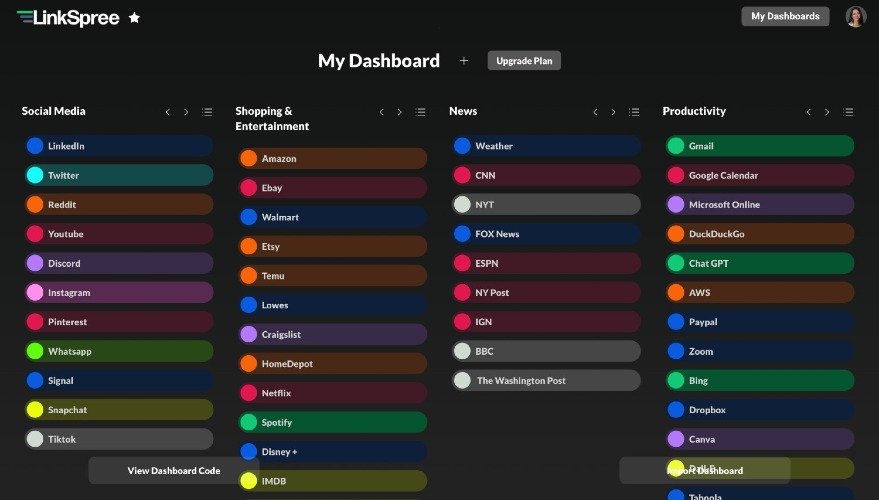Click the star icon beside LinkSpree
Image resolution: width=879 pixels, height=500 pixels.
(x=135, y=18)
